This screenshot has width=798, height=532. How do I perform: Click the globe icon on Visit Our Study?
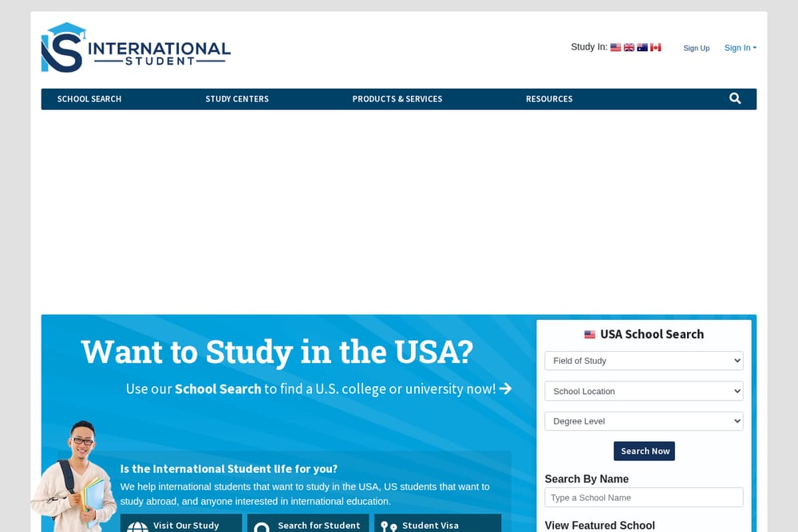pos(137,527)
